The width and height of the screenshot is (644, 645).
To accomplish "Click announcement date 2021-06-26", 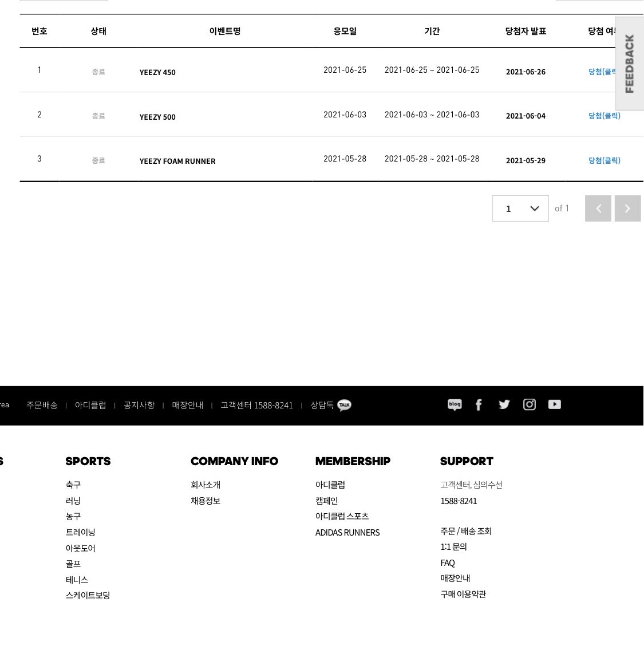I will [x=526, y=72].
